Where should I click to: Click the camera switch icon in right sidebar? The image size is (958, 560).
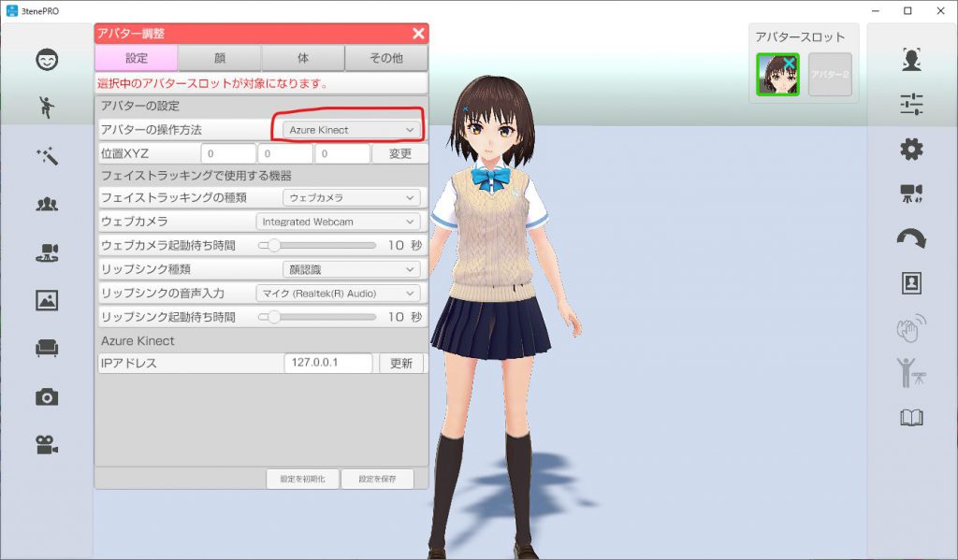[911, 194]
